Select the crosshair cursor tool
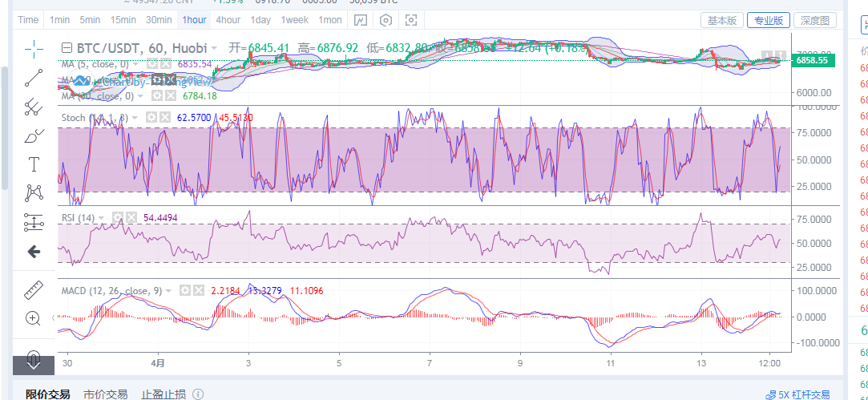868x400 pixels. pyautogui.click(x=34, y=49)
